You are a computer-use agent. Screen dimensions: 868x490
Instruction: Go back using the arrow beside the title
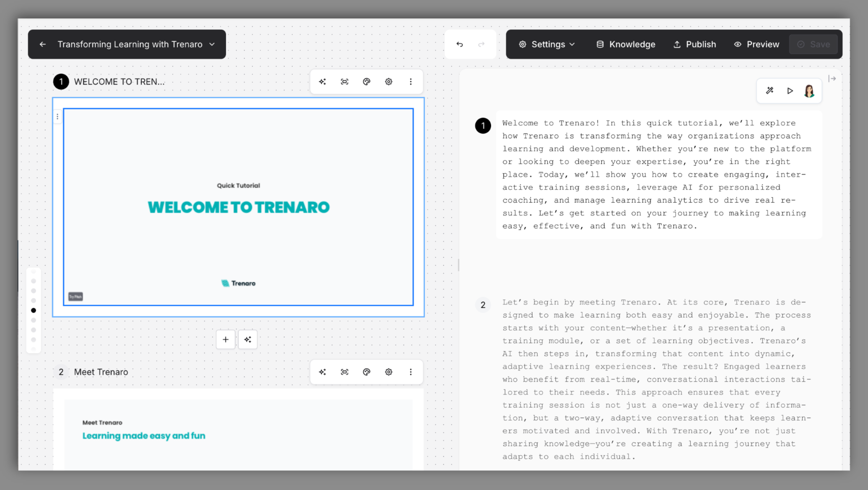pyautogui.click(x=42, y=44)
